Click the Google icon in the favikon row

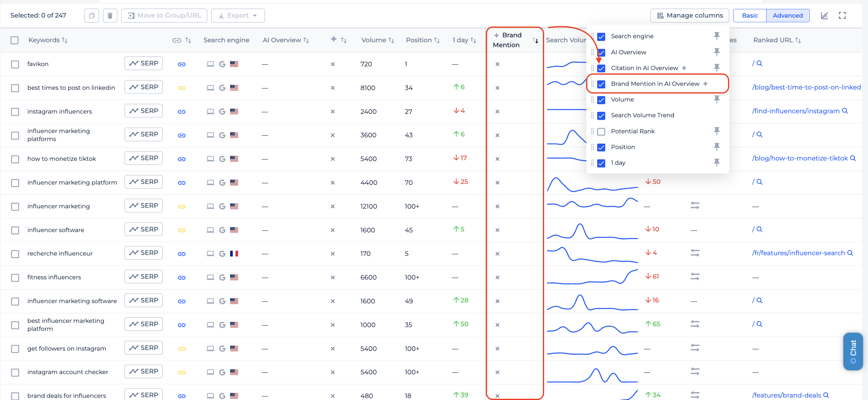click(x=222, y=64)
